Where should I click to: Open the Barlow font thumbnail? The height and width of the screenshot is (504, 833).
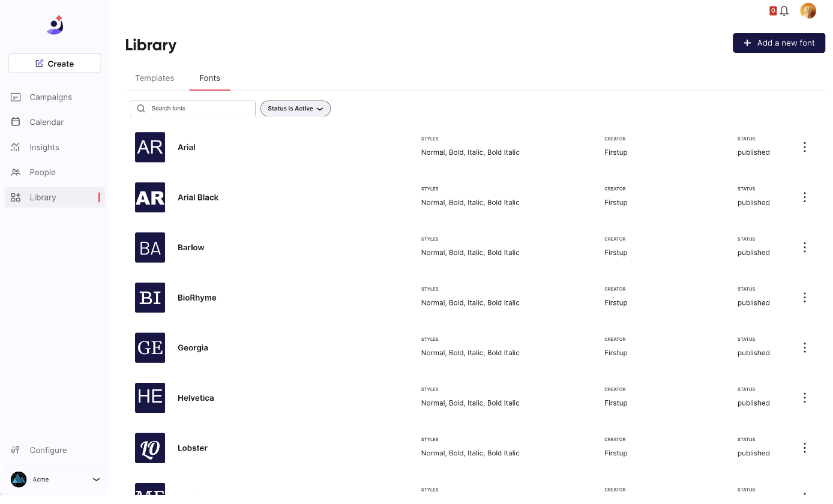point(150,247)
